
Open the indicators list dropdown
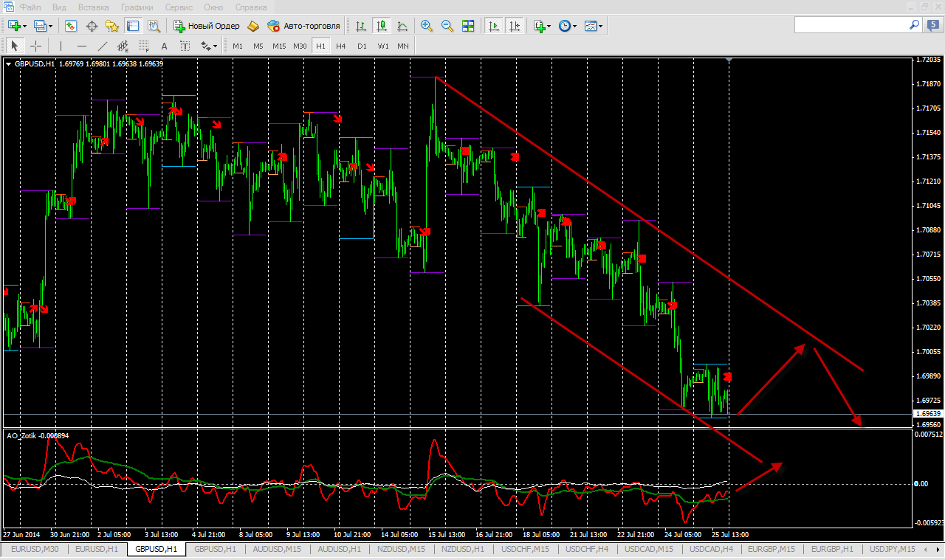point(542,26)
